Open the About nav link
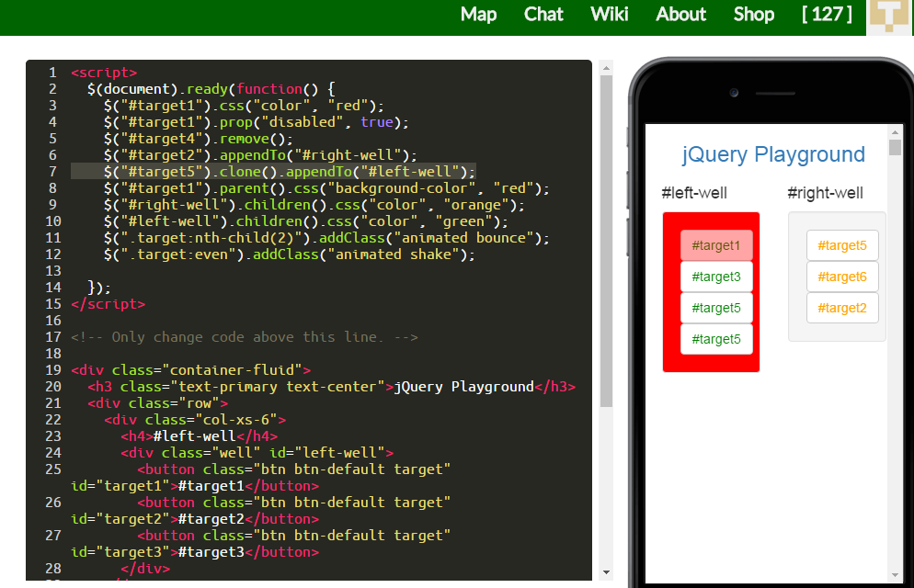 [x=680, y=14]
